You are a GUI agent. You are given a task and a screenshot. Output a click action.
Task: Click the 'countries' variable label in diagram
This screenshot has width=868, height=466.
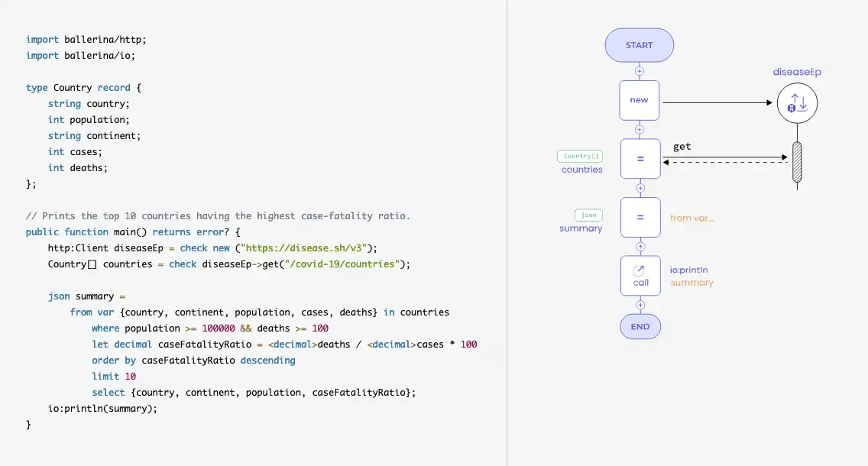581,170
